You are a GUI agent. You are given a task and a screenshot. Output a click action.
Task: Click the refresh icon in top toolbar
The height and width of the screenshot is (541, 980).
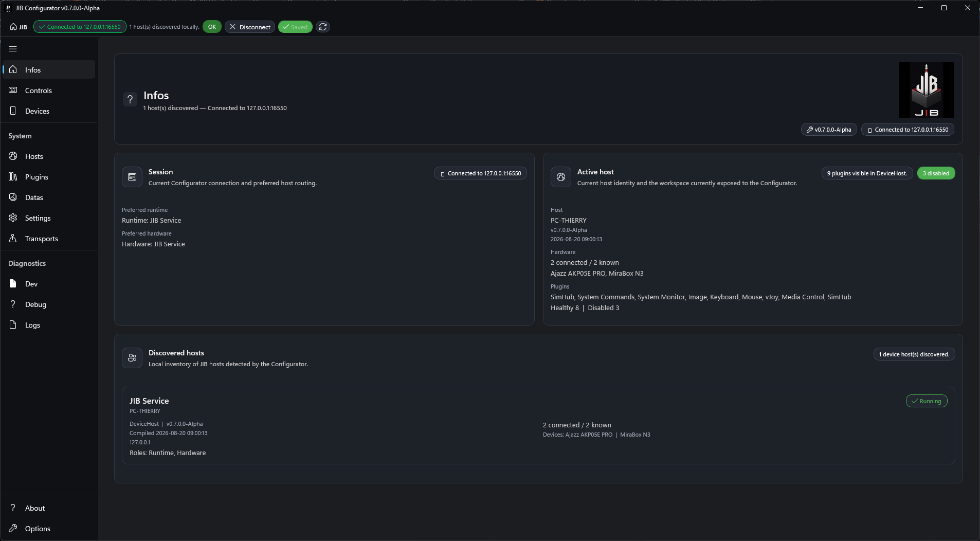323,27
